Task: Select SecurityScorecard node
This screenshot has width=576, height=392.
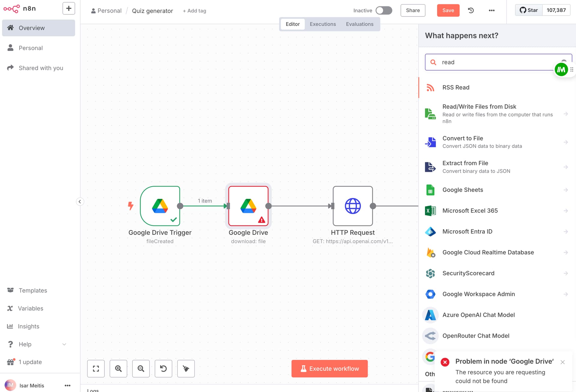Action: point(497,273)
